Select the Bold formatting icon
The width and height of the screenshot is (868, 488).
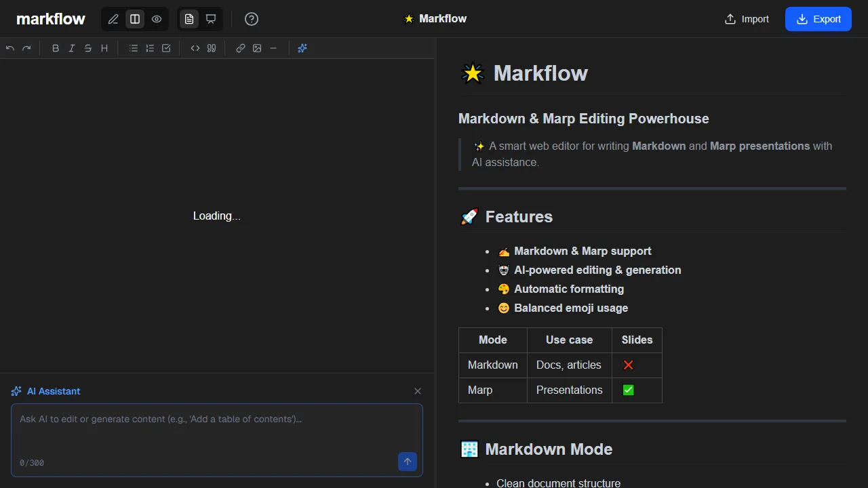(55, 48)
